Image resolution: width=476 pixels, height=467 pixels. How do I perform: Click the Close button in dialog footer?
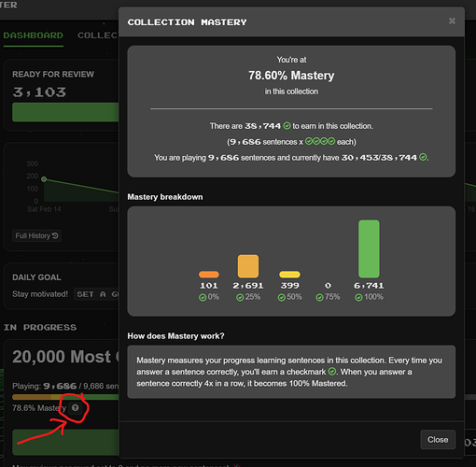point(438,440)
